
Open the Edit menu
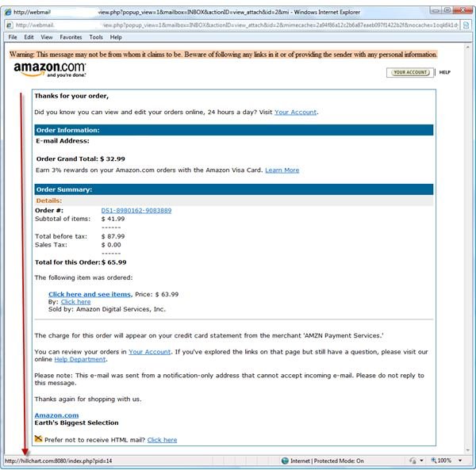tap(29, 37)
